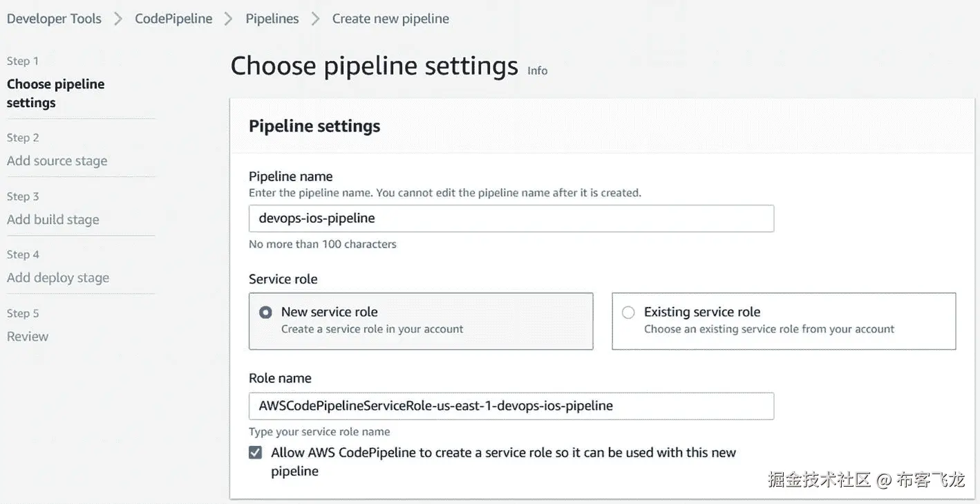Viewport: 980px width, 504px height.
Task: Open the Info link beside the heading
Action: (537, 71)
